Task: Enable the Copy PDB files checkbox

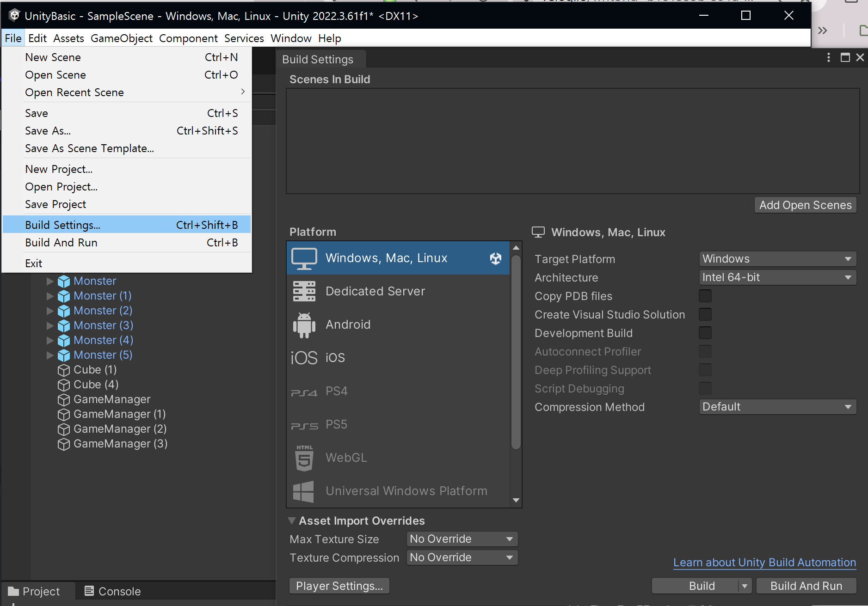Action: pos(705,296)
